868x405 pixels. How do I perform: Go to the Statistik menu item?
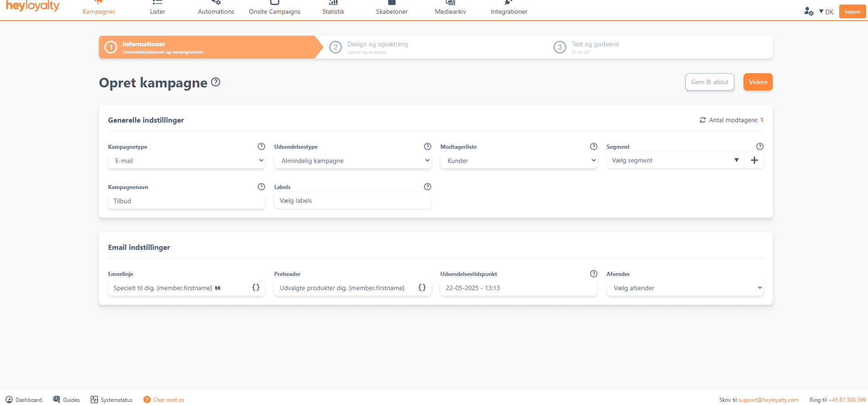tap(333, 8)
